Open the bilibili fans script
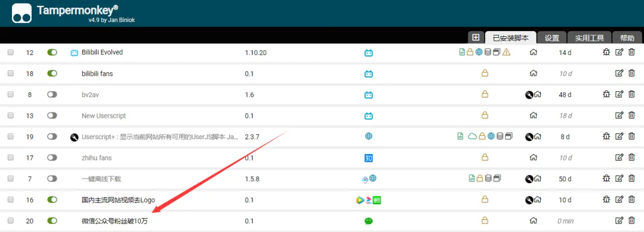 click(97, 74)
